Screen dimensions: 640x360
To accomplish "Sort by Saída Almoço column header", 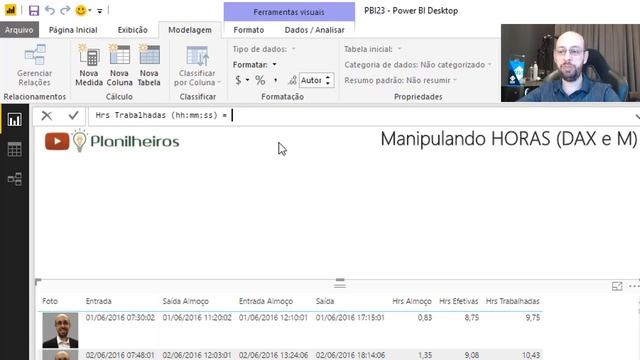I will tap(186, 301).
